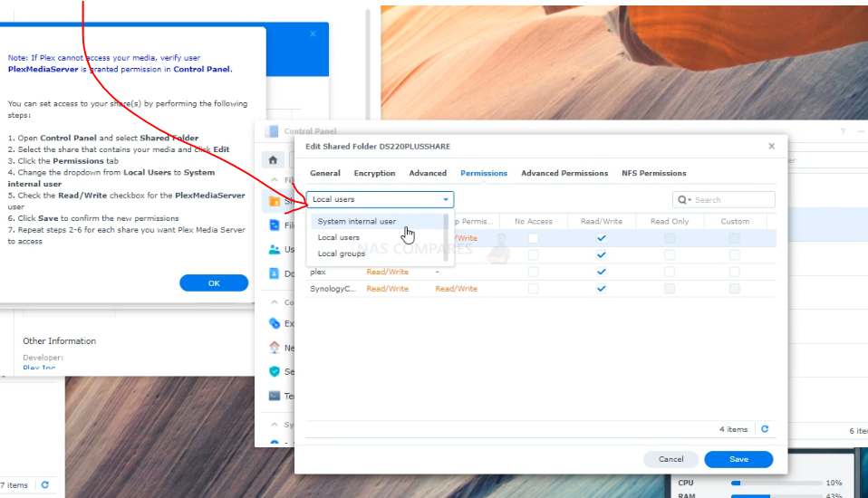Select the orange Shared Folder sidebar icon
The height and width of the screenshot is (498, 868).
pyautogui.click(x=275, y=201)
